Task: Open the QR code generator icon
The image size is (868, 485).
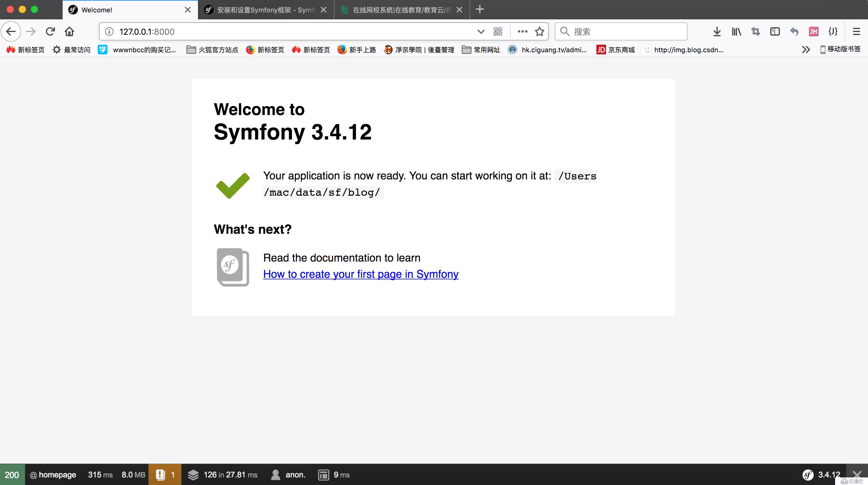Action: pos(498,31)
